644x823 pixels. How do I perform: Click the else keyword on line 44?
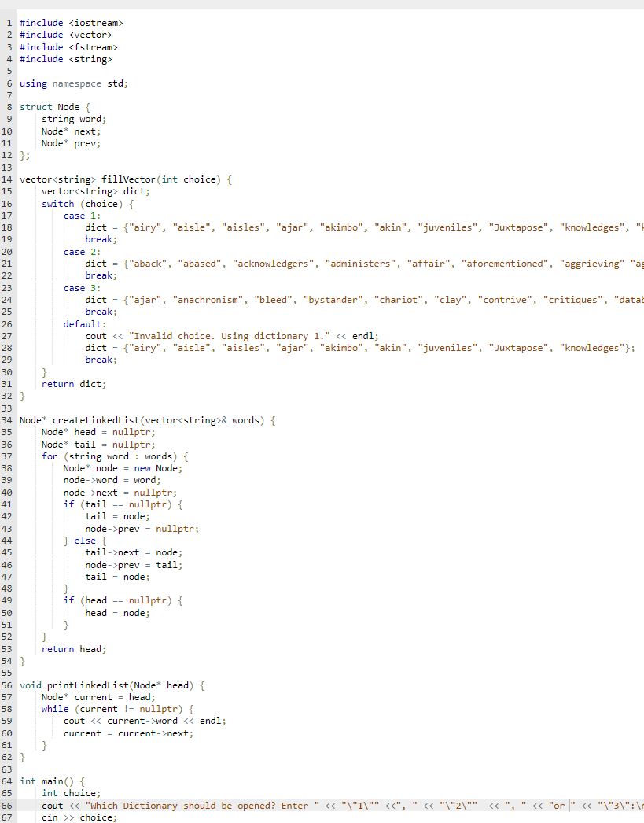tap(85, 540)
